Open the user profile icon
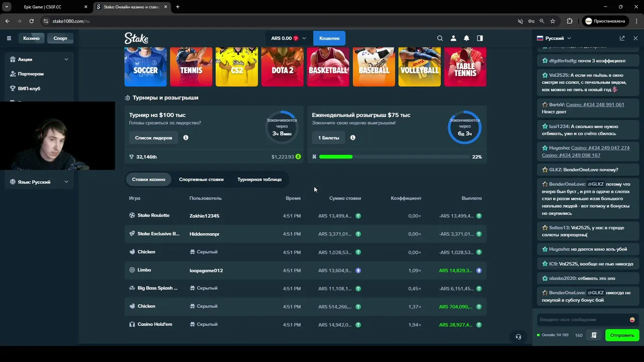644x362 pixels. pyautogui.click(x=453, y=38)
